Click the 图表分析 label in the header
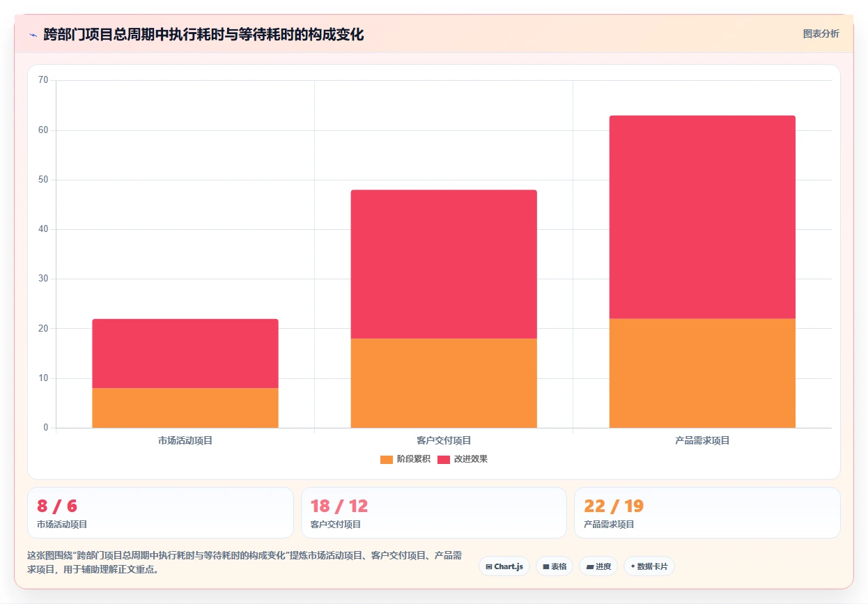 [x=821, y=34]
